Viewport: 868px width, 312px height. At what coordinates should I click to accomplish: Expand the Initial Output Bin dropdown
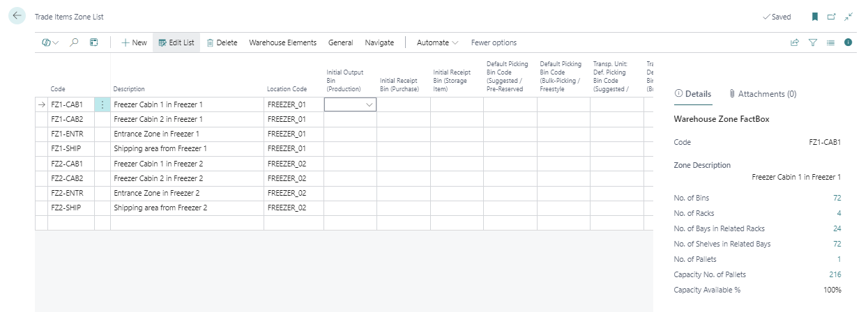click(369, 104)
